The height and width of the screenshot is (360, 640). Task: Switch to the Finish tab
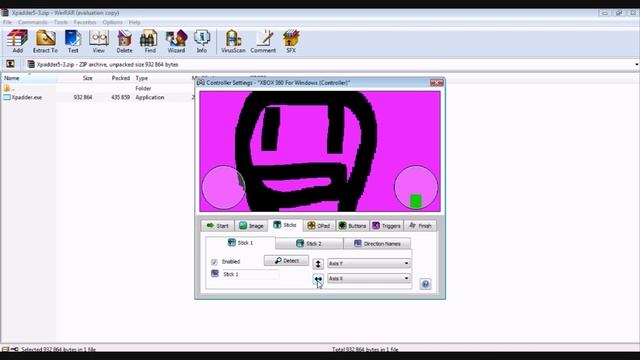[420, 226]
